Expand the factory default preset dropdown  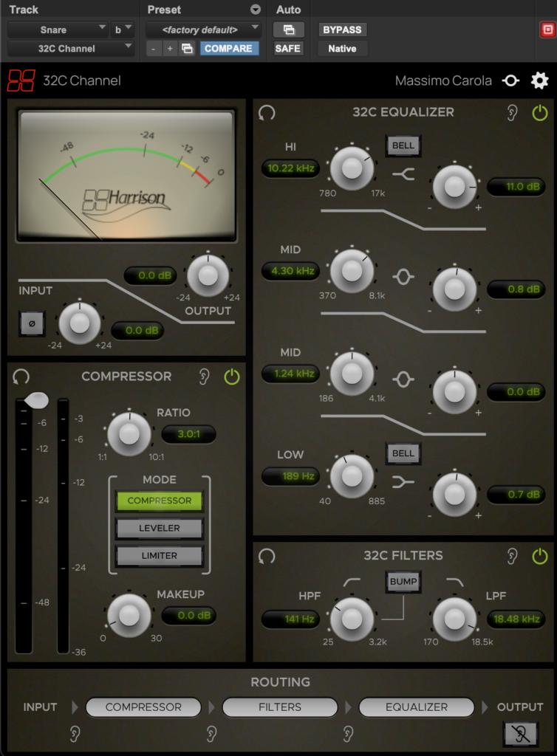(x=203, y=30)
